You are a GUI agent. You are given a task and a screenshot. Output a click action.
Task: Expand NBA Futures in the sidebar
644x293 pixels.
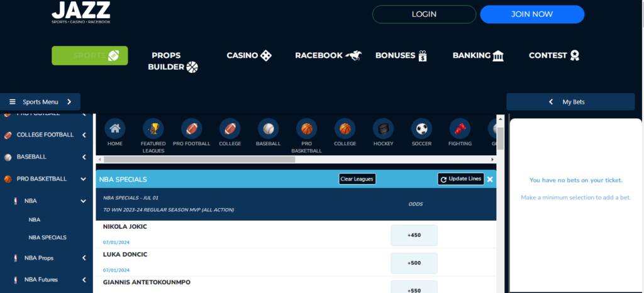pyautogui.click(x=84, y=280)
